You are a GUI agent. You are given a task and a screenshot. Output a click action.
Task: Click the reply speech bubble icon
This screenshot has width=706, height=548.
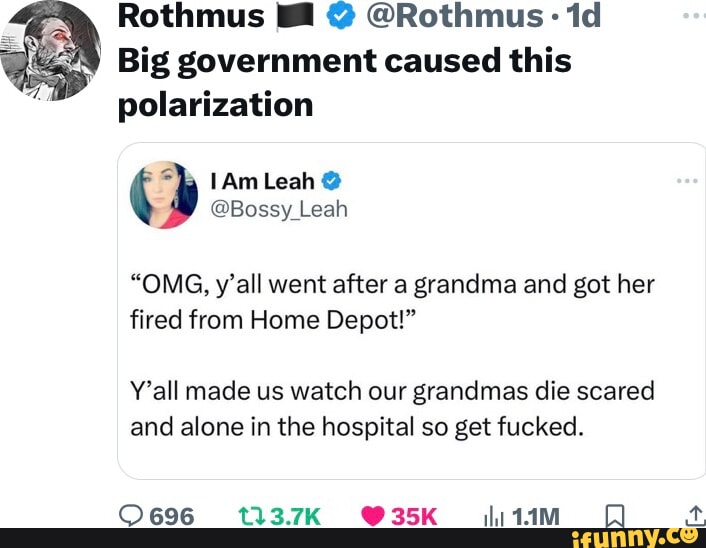tap(131, 516)
